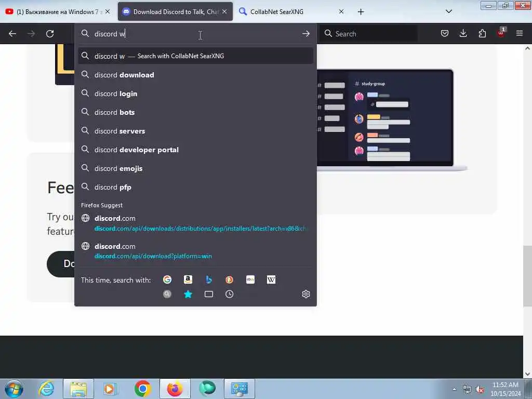The width and height of the screenshot is (532, 399).
Task: Open search settings gear in dropdown
Action: 305,294
